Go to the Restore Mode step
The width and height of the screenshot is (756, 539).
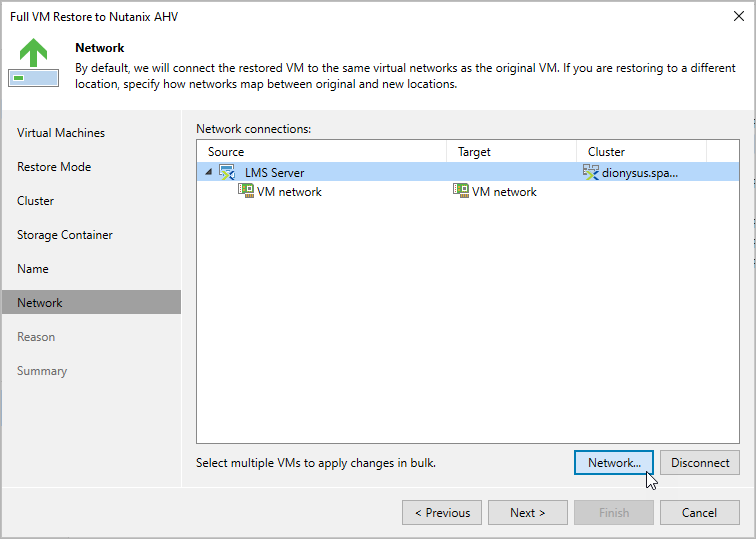54,167
